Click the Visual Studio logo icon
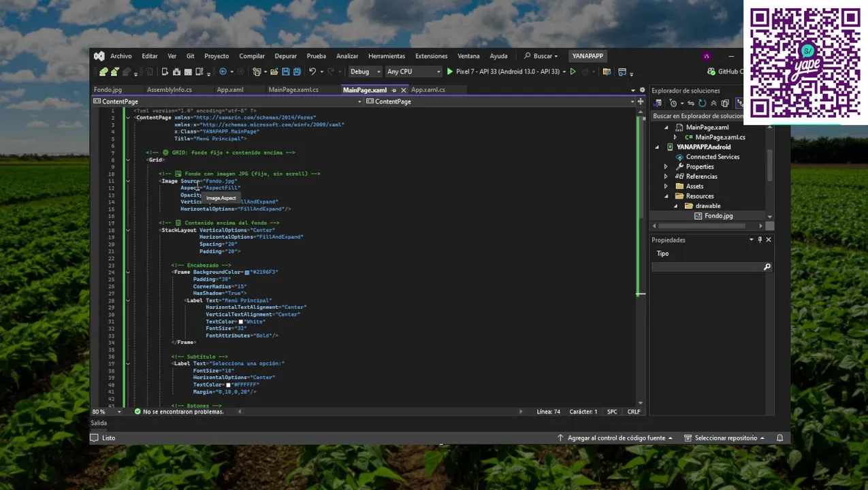 pyautogui.click(x=99, y=56)
